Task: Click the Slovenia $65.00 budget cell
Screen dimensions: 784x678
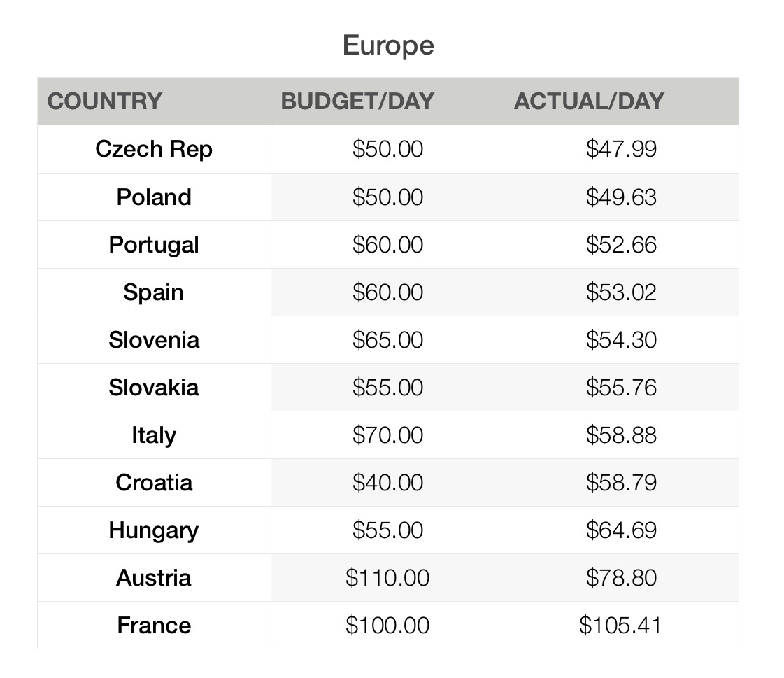Action: [387, 339]
